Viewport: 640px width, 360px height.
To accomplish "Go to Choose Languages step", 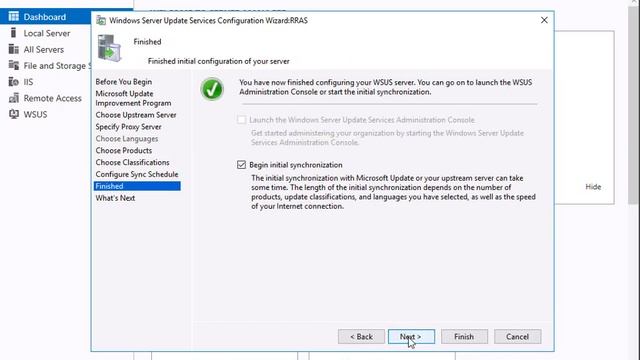I will [127, 139].
